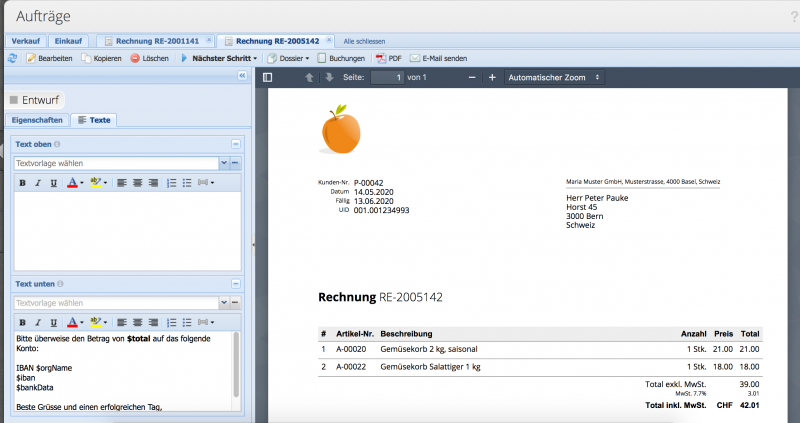
Task: Toggle underline in Text unten editor
Action: click(x=54, y=322)
